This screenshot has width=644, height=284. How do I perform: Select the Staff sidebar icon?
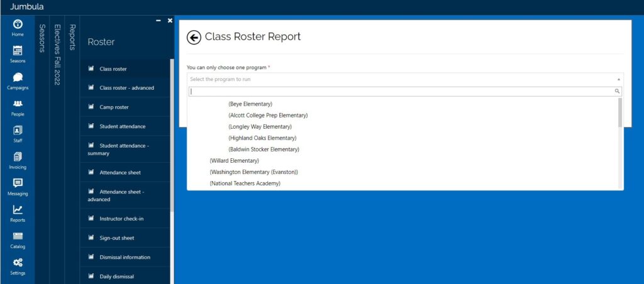coord(18,134)
